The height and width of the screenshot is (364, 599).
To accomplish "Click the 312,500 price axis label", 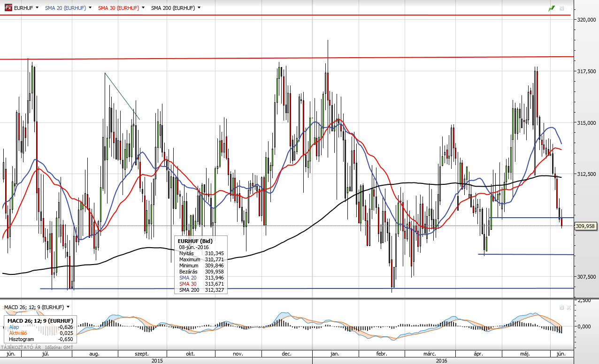I will pyautogui.click(x=587, y=174).
